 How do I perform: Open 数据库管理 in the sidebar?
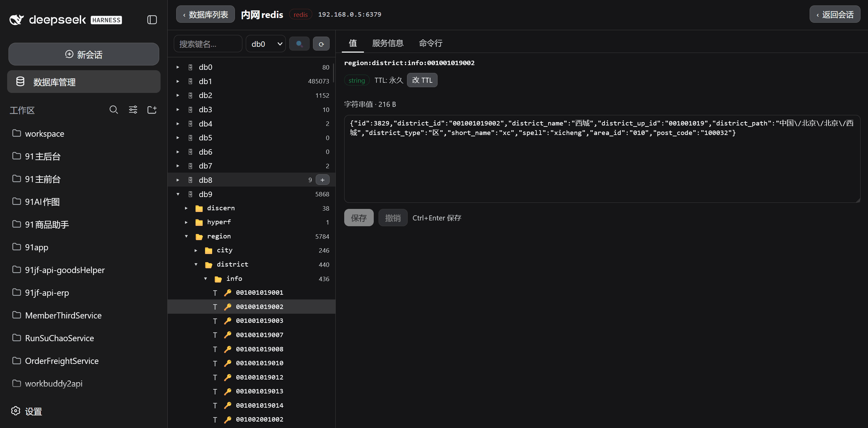[x=84, y=82]
